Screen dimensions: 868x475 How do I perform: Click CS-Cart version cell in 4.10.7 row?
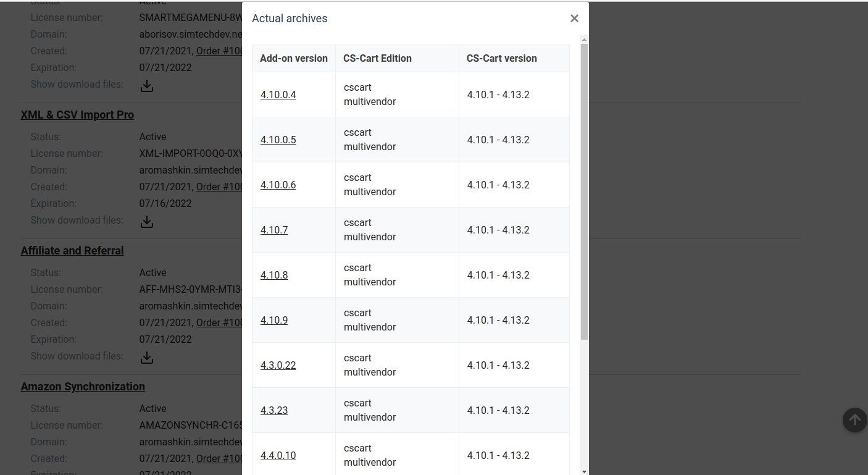[514, 230]
